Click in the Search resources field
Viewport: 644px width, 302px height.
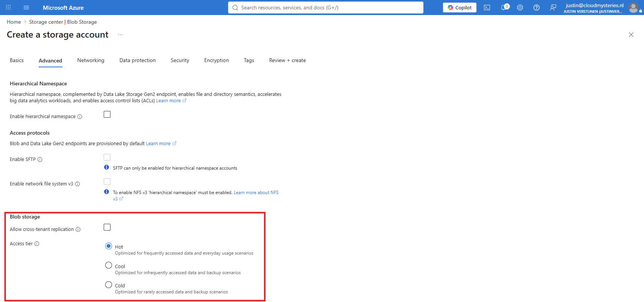click(326, 8)
